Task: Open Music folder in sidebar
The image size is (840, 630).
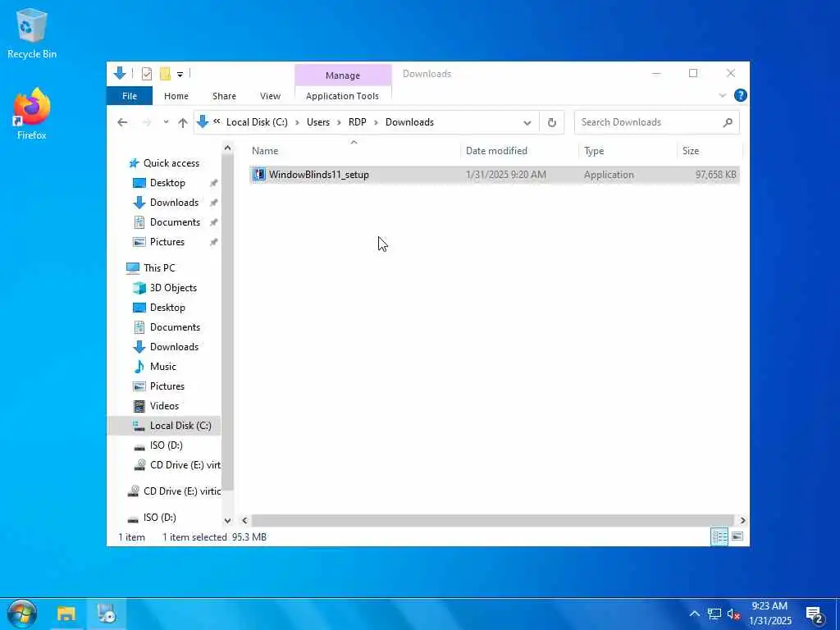Action: (163, 367)
